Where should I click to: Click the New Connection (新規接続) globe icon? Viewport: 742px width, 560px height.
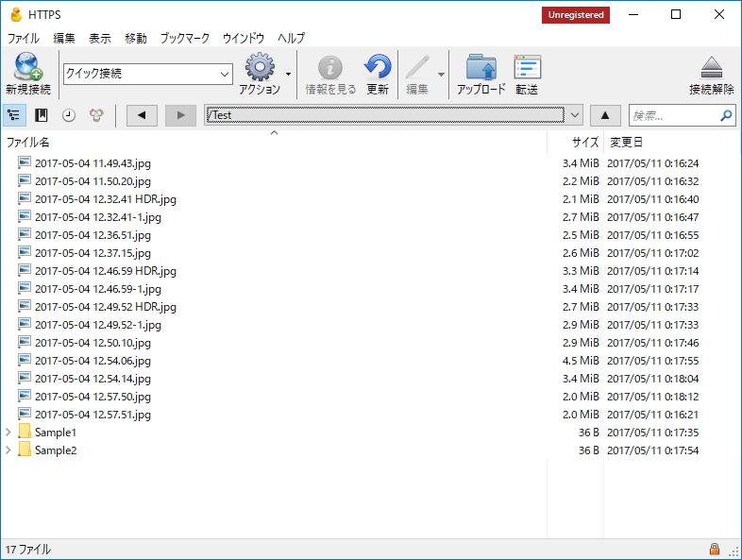click(28, 66)
